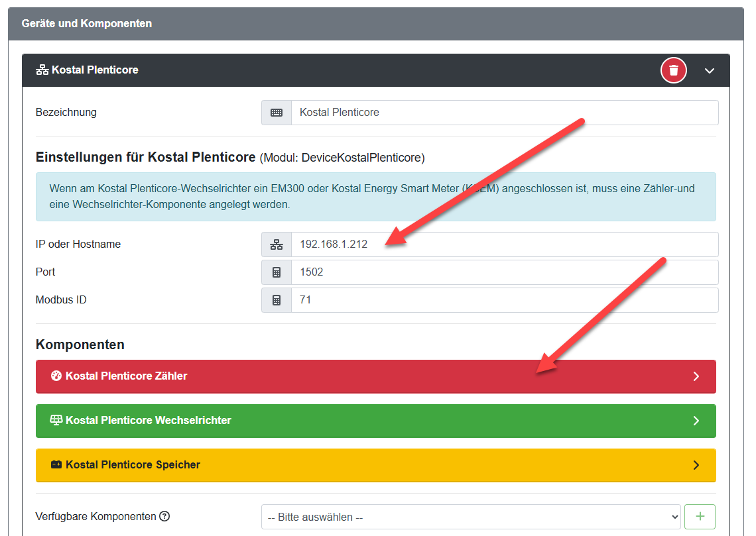Click the network icon beside the IP field
This screenshot has height=536, width=756.
[x=277, y=244]
